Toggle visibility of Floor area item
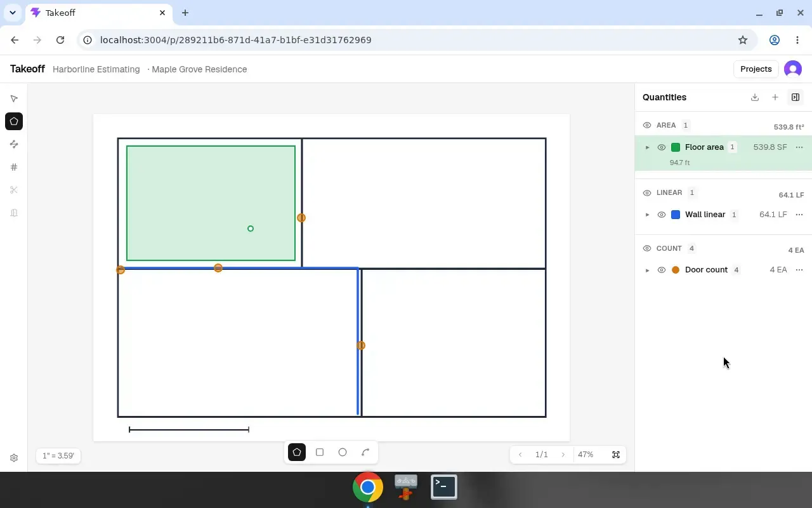The image size is (812, 508). tap(662, 147)
